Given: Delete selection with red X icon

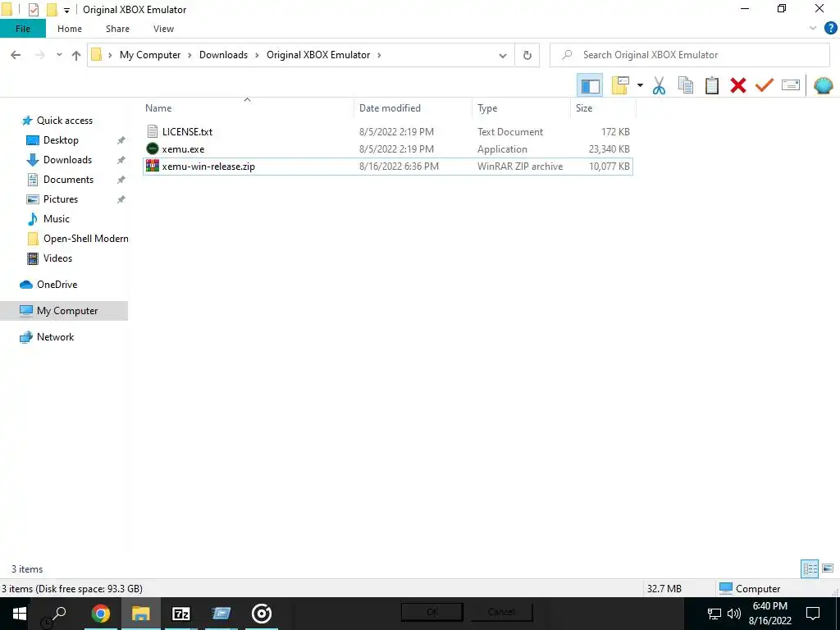Looking at the screenshot, I should (737, 85).
